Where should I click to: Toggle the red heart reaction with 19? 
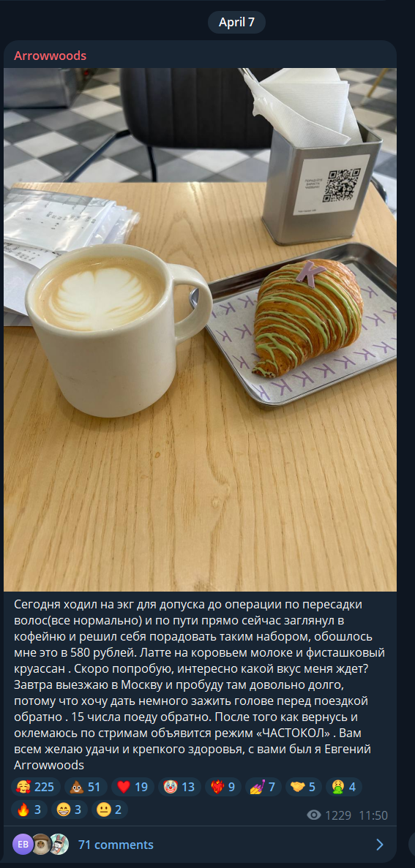click(x=132, y=787)
